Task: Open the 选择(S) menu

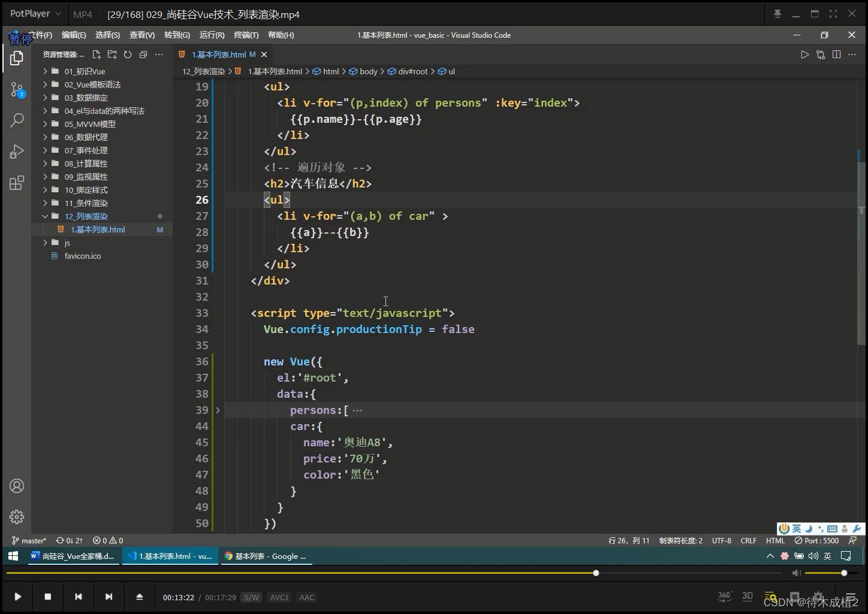Action: click(x=108, y=35)
